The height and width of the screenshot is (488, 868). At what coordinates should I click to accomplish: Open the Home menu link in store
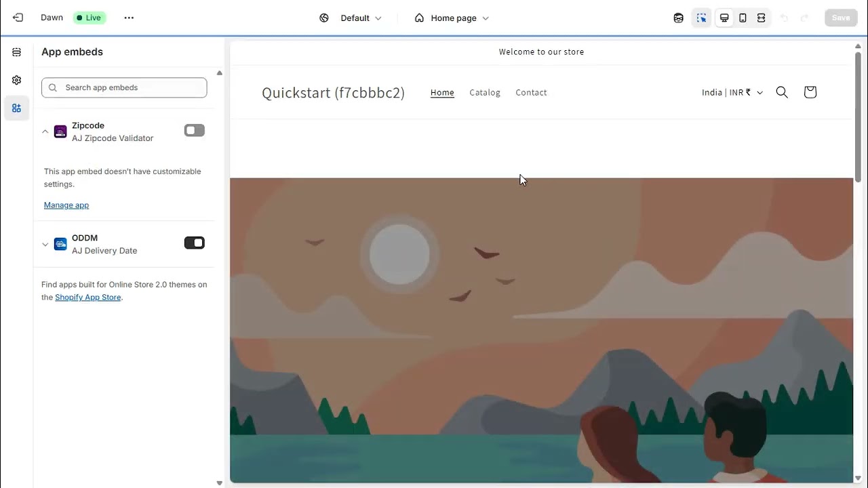click(442, 92)
